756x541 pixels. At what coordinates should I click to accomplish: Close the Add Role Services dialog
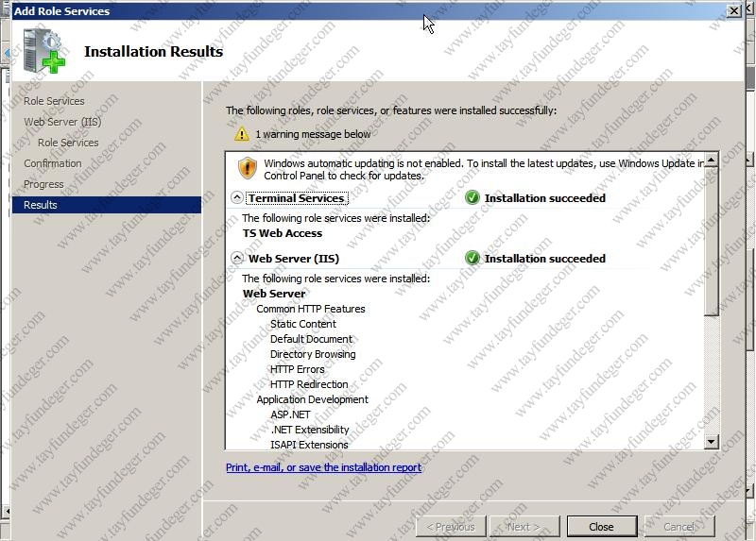click(734, 10)
